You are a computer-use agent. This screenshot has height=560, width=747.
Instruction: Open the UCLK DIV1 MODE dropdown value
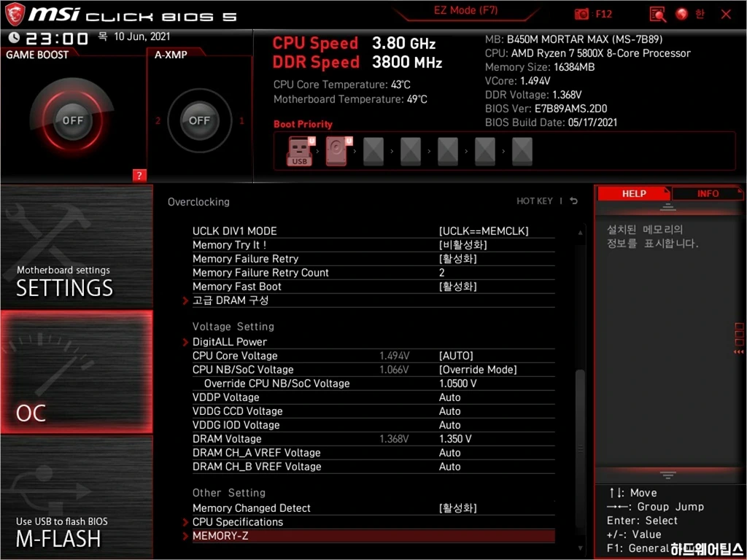coord(484,231)
